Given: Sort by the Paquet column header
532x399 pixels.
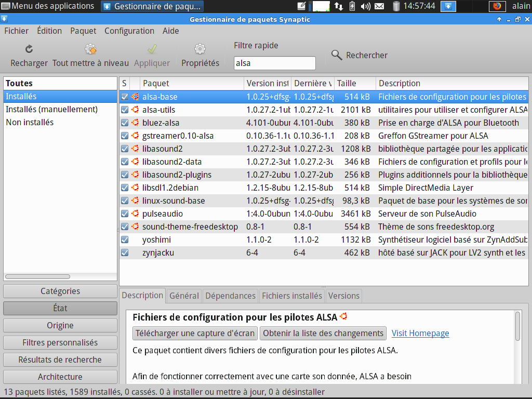Looking at the screenshot, I should click(x=192, y=83).
